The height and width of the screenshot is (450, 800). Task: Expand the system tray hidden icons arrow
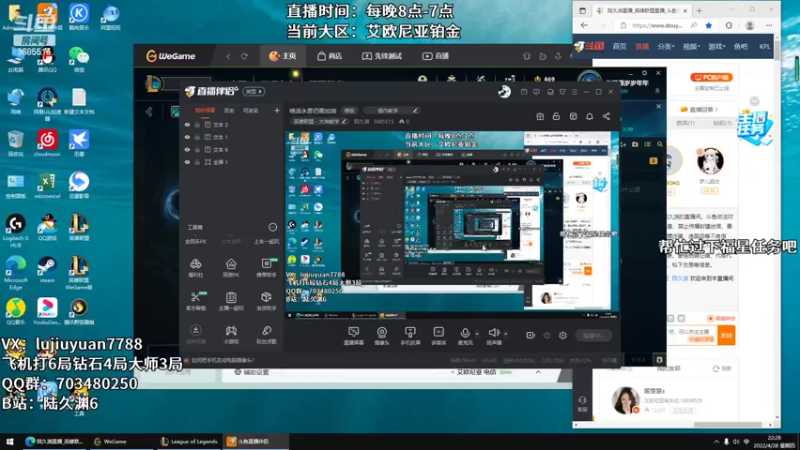coord(716,442)
